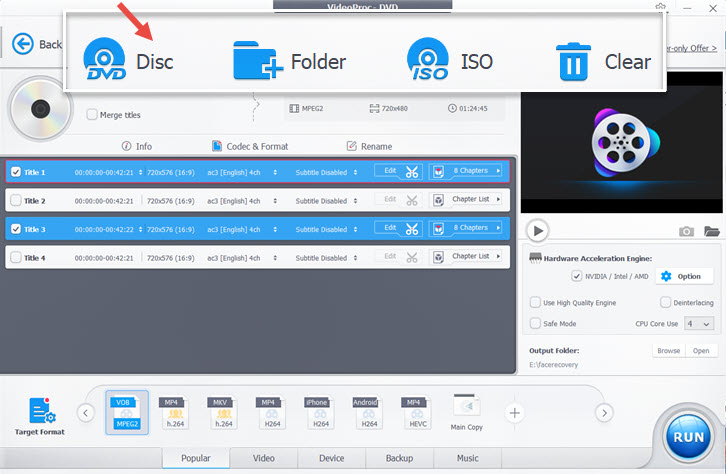Screen dimensions: 726x474
Task: Select the MP4 h.264 format profile
Action: (x=175, y=412)
